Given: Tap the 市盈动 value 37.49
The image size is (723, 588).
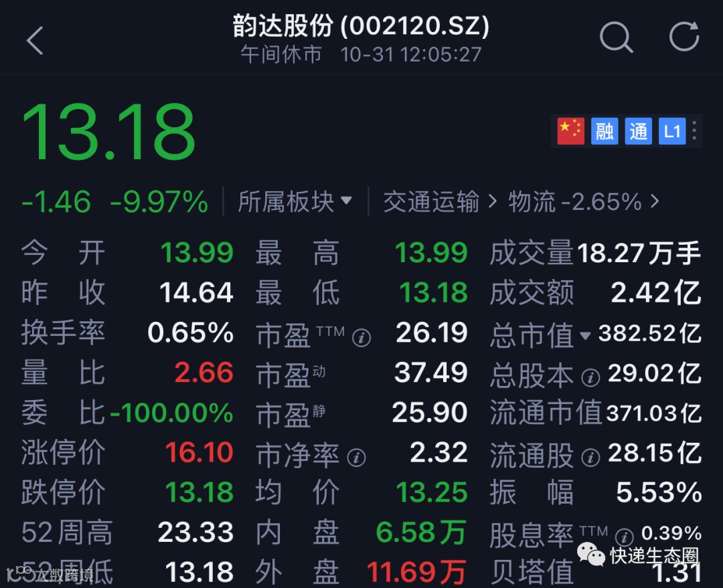Looking at the screenshot, I should 431,373.
